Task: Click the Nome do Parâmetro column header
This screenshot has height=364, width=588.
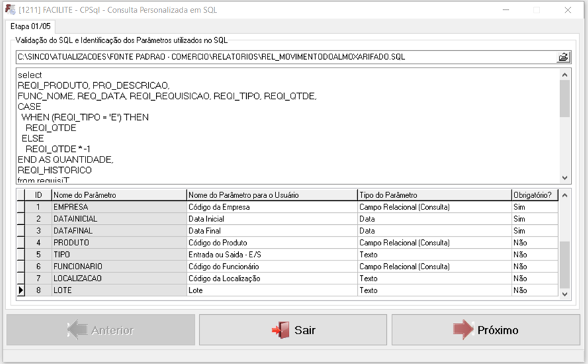Action: coord(119,195)
